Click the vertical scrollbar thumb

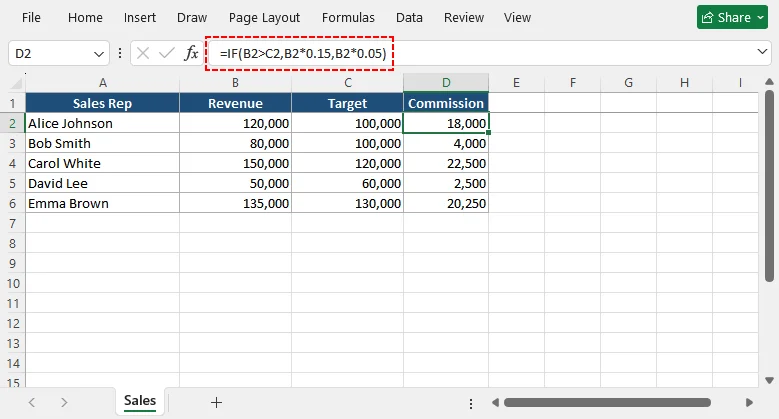(769, 186)
